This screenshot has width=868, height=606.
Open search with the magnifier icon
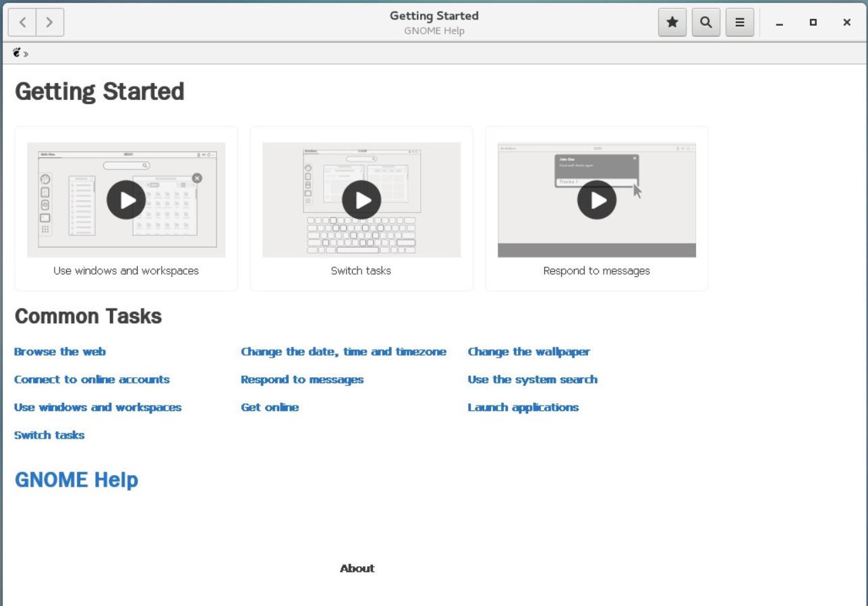(705, 22)
